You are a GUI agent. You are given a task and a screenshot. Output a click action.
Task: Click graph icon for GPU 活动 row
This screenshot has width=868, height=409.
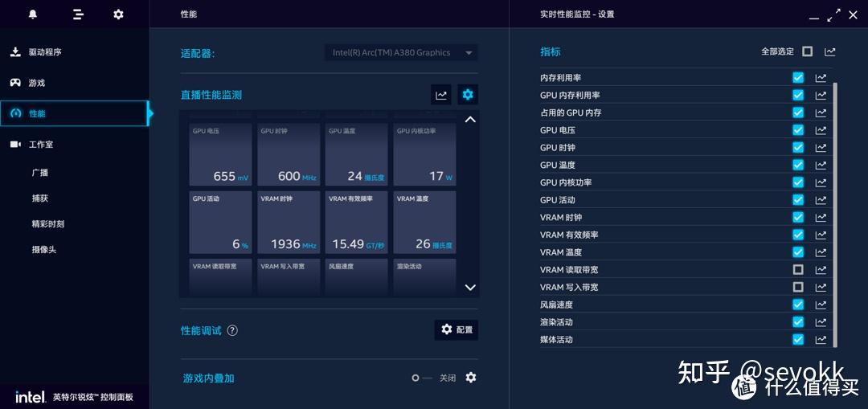click(821, 200)
